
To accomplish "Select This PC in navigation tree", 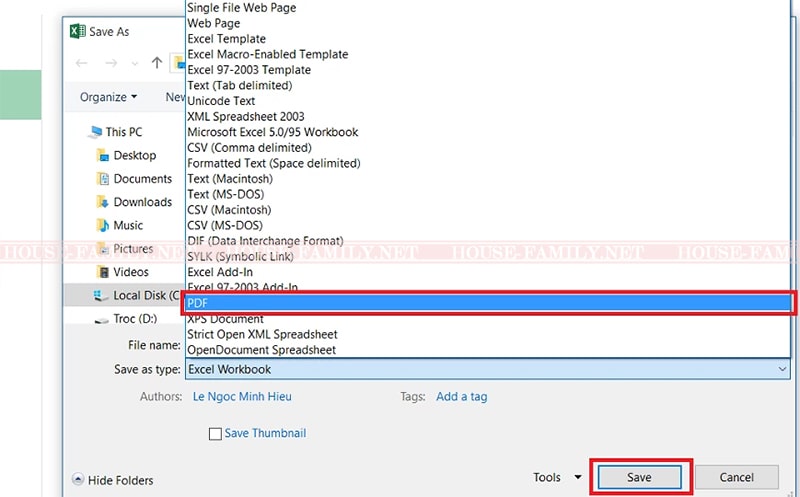I will point(123,132).
